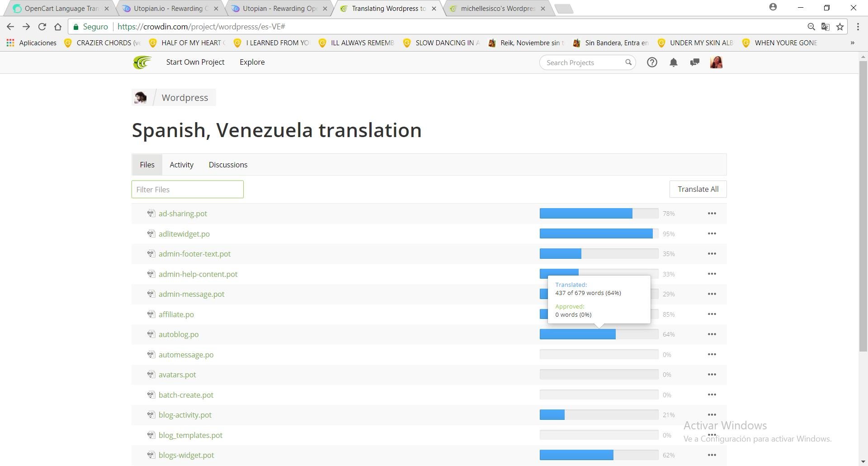Open more options for admin-message.pot
The image size is (868, 466).
(712, 294)
